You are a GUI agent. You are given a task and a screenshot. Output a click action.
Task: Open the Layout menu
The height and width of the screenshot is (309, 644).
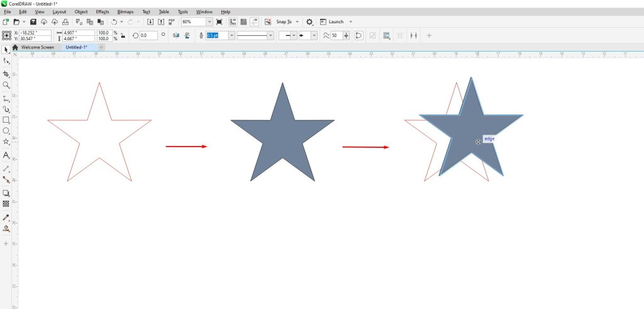click(60, 12)
